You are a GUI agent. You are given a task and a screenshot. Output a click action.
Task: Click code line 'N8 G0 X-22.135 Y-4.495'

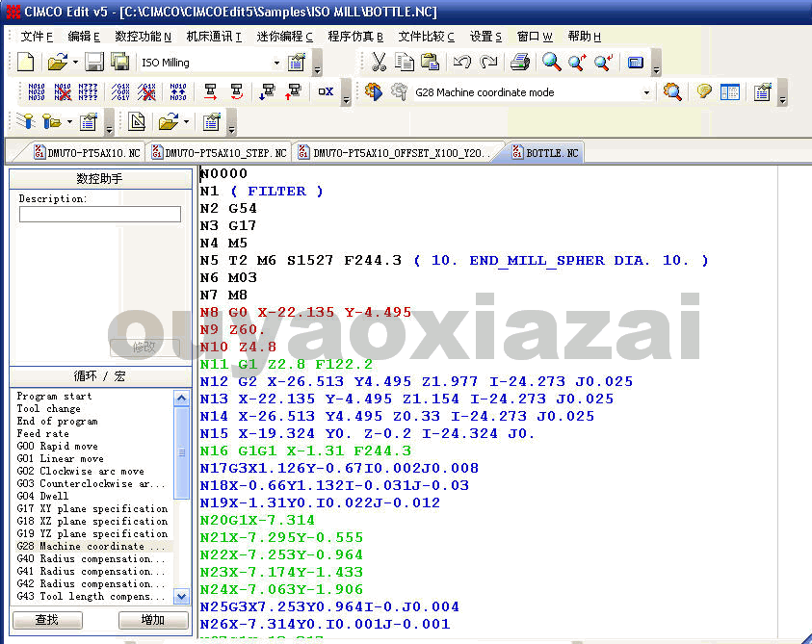[305, 312]
